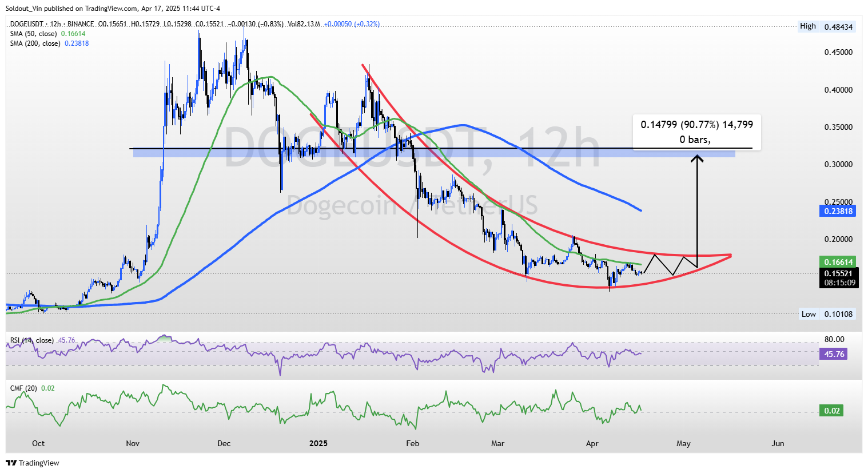868x473 pixels.
Task: Select the RSI (14, close) indicator label
Action: point(43,340)
